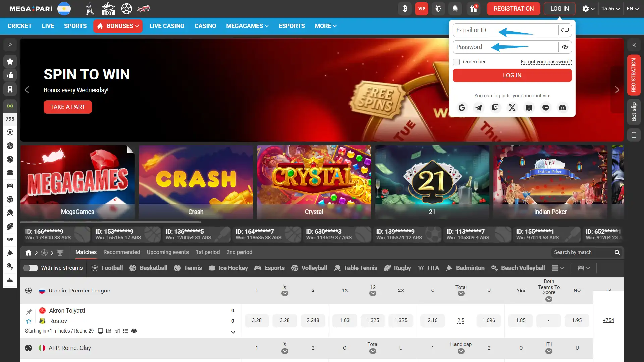
Task: Click home icon in sports breadcrumb
Action: 29,253
